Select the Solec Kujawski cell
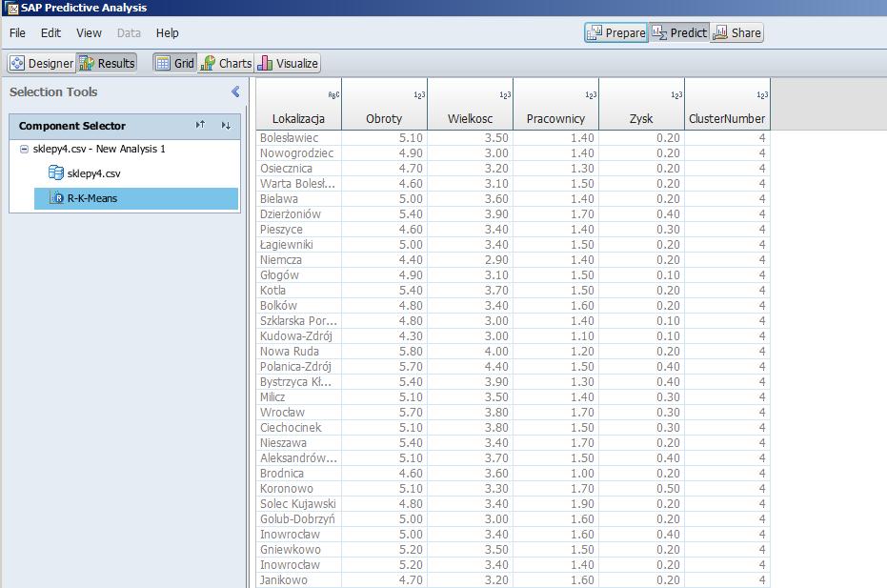This screenshot has height=588, width=887. pyautogui.click(x=299, y=504)
